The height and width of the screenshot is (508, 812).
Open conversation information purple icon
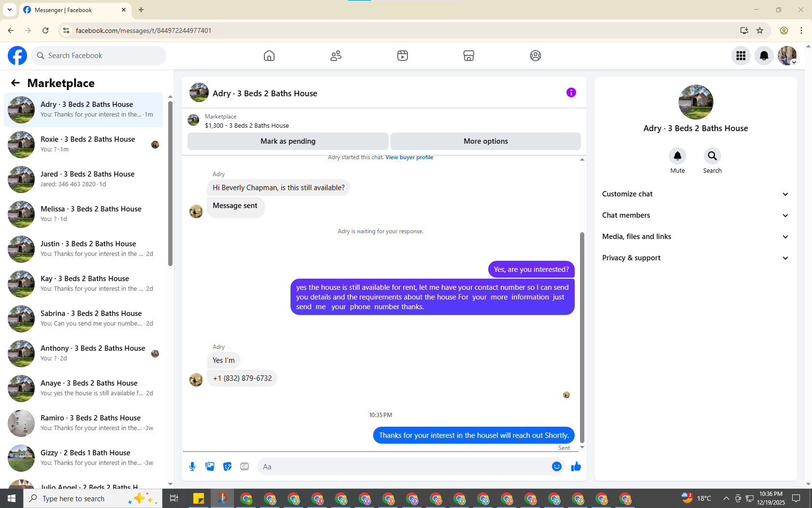pyautogui.click(x=571, y=92)
